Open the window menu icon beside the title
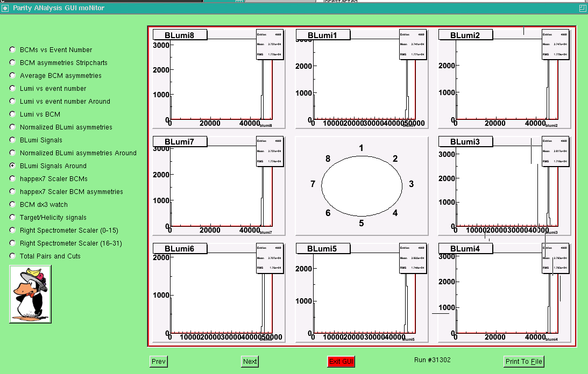The height and width of the screenshot is (374, 588). click(5, 8)
